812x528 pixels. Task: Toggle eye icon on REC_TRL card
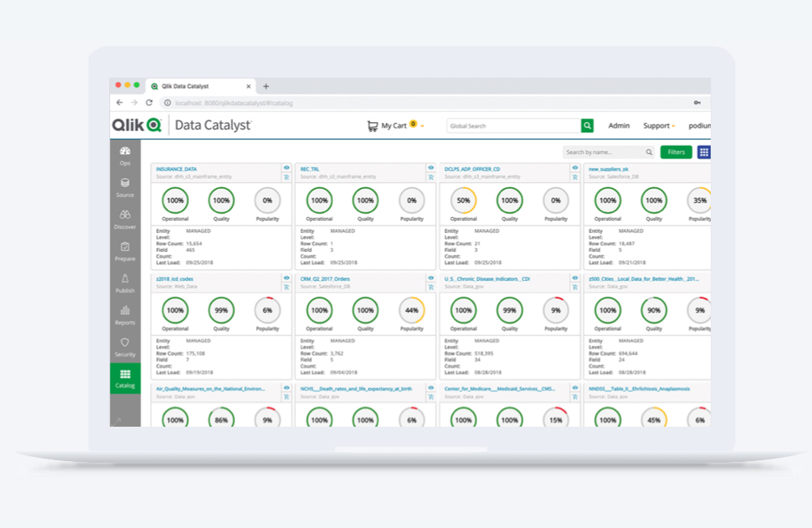coord(431,168)
